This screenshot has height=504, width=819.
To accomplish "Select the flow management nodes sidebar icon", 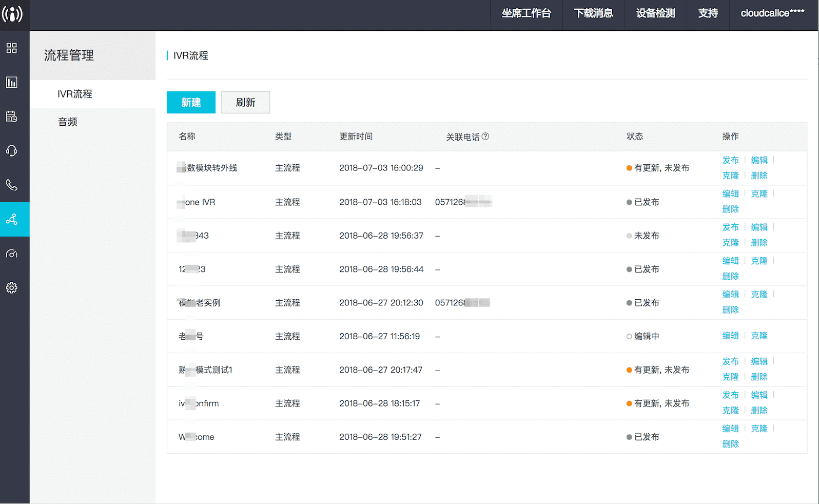I will 11,219.
